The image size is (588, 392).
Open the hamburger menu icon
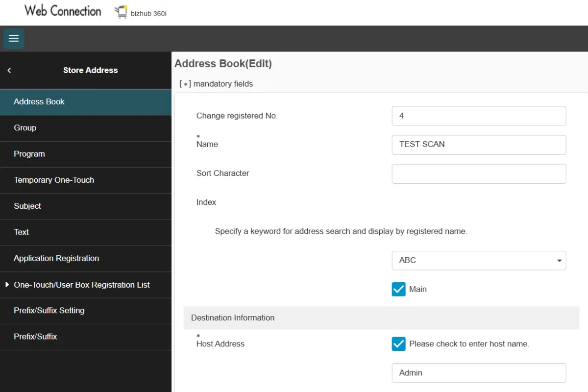(14, 39)
